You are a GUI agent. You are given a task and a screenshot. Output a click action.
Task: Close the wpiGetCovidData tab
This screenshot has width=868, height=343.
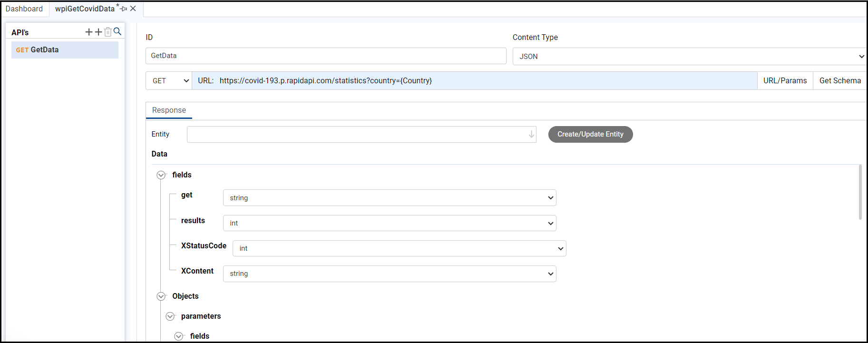(x=133, y=9)
